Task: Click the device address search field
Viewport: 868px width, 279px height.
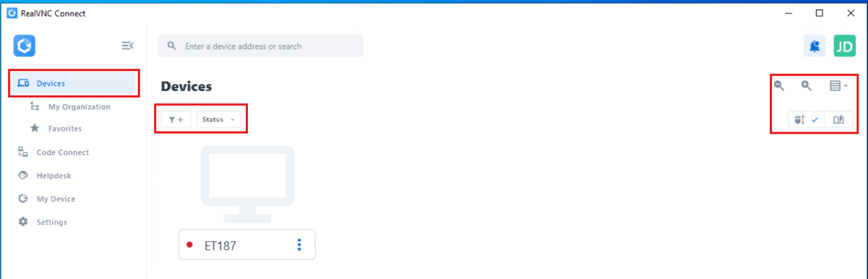Action: pos(266,46)
